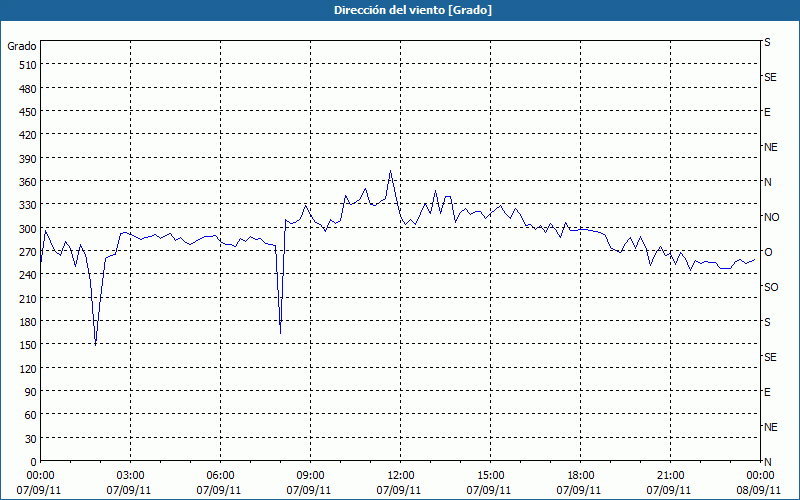Click the 300 degree axis label

click(x=28, y=229)
